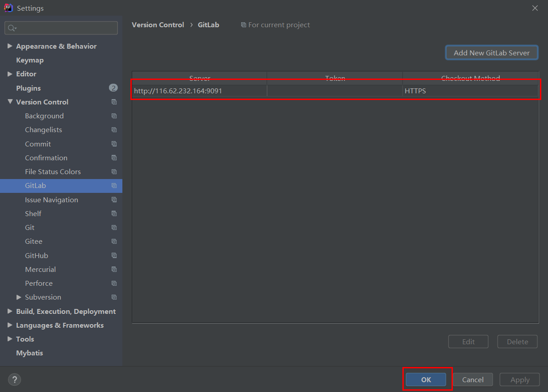Viewport: 548px width, 392px height.
Task: Click the project-level icon beside Commit
Action: (x=114, y=144)
